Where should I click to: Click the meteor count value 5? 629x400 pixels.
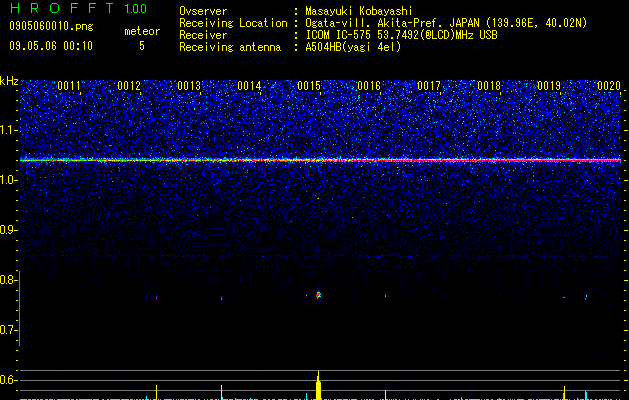pyautogui.click(x=142, y=46)
